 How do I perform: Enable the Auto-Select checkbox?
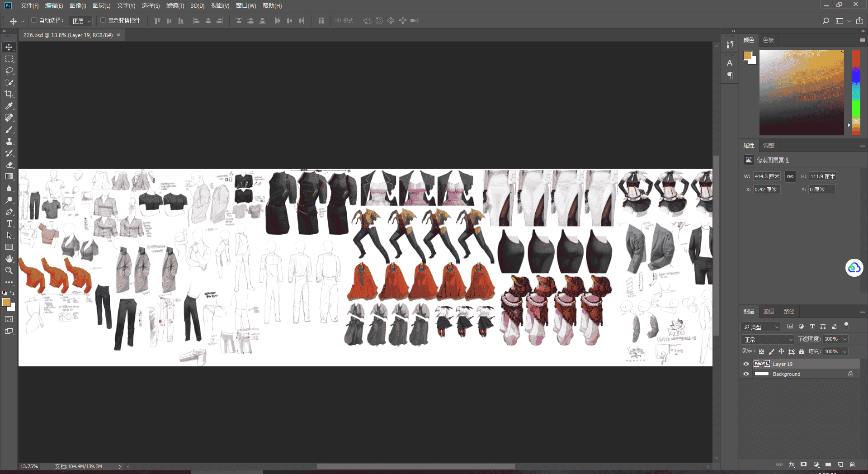pos(34,20)
